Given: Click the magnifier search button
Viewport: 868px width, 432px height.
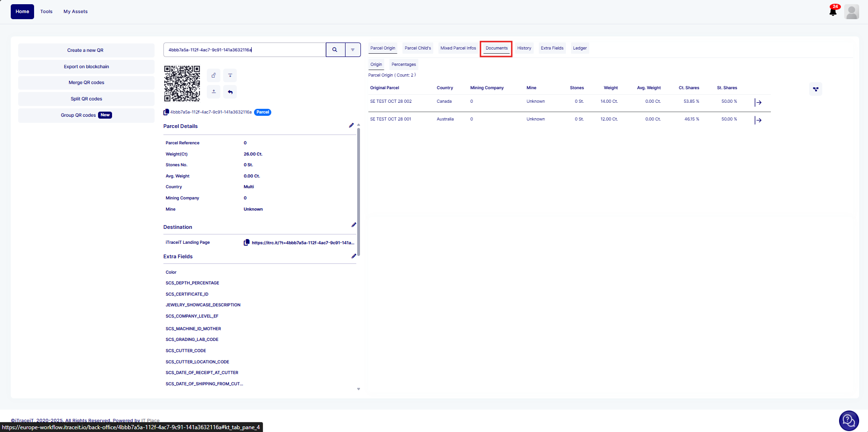Looking at the screenshot, I should click(335, 50).
